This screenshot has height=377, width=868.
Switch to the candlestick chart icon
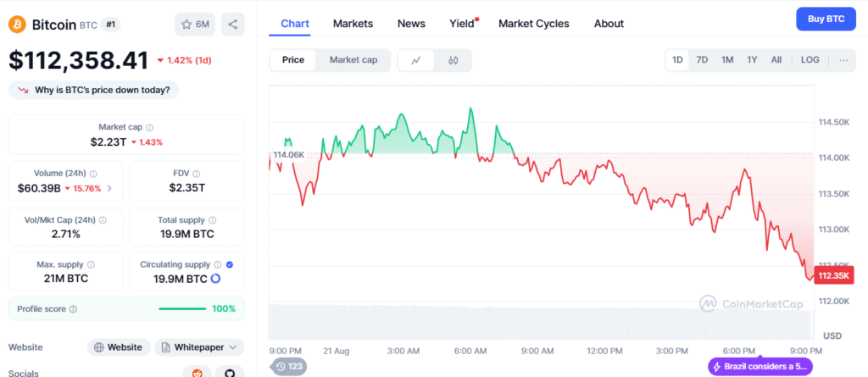pos(453,60)
